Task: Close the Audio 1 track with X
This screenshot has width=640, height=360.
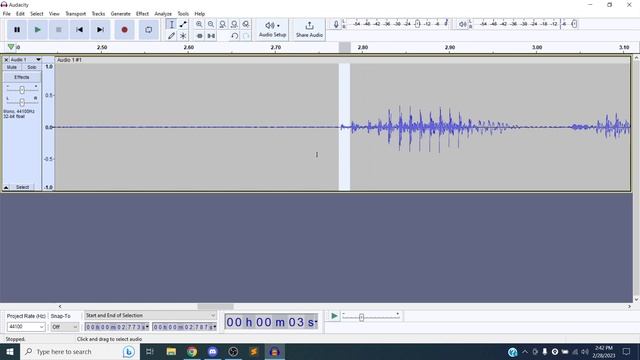Action: pyautogui.click(x=6, y=60)
